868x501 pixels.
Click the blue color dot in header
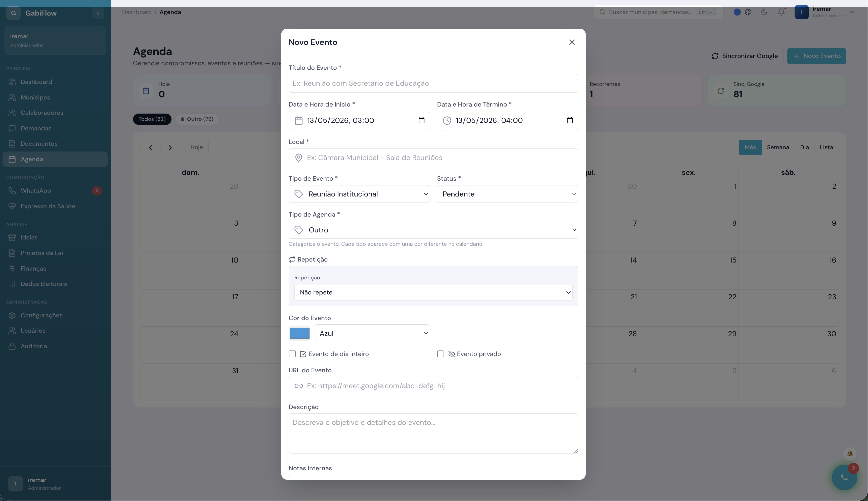pos(737,12)
